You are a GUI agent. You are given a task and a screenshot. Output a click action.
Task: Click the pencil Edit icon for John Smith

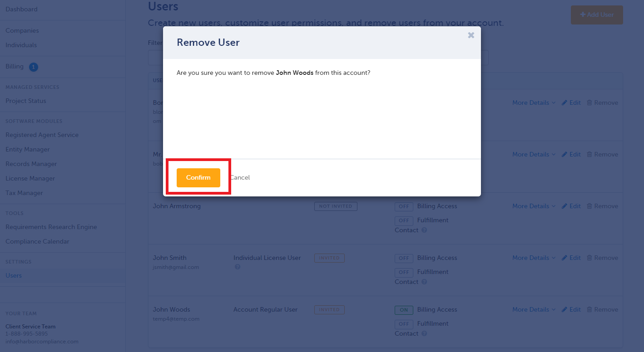point(565,258)
